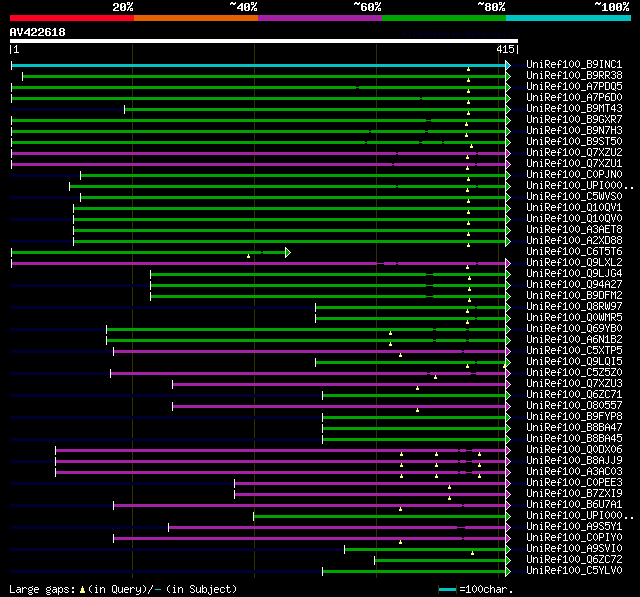Click the purple UniRef100_C0PEE3 alignment bar

click(370, 484)
